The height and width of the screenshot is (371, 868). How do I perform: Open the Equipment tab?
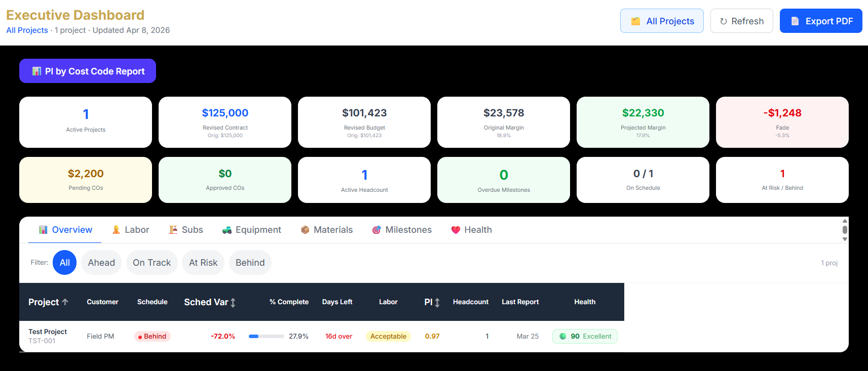click(x=252, y=230)
